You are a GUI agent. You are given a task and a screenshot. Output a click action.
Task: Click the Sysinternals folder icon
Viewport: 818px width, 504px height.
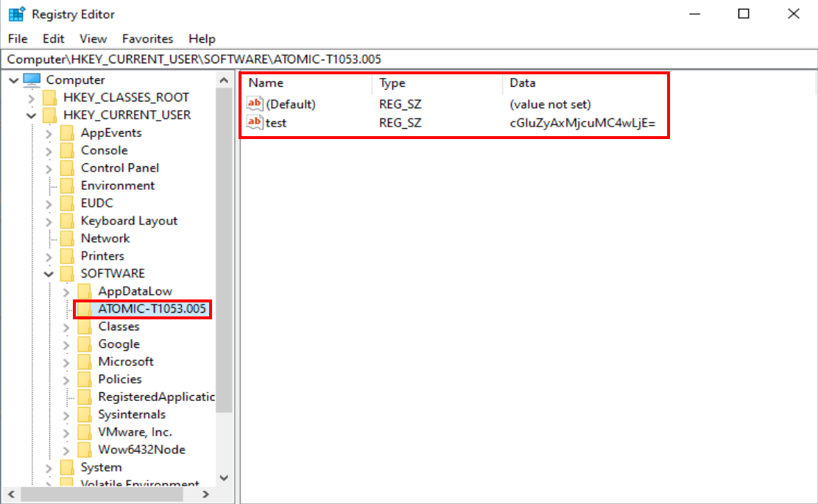point(85,414)
